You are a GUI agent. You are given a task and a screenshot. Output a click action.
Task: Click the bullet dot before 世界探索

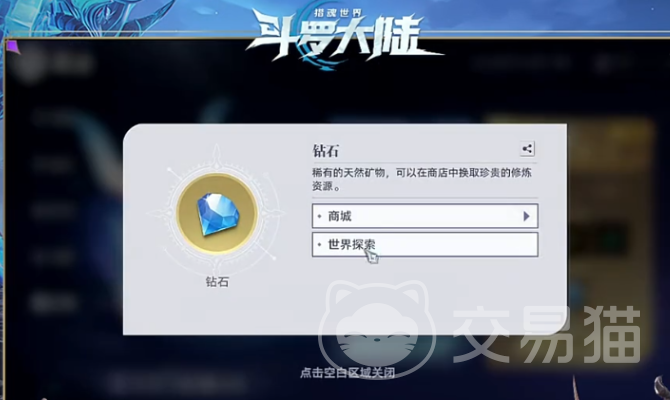(319, 245)
